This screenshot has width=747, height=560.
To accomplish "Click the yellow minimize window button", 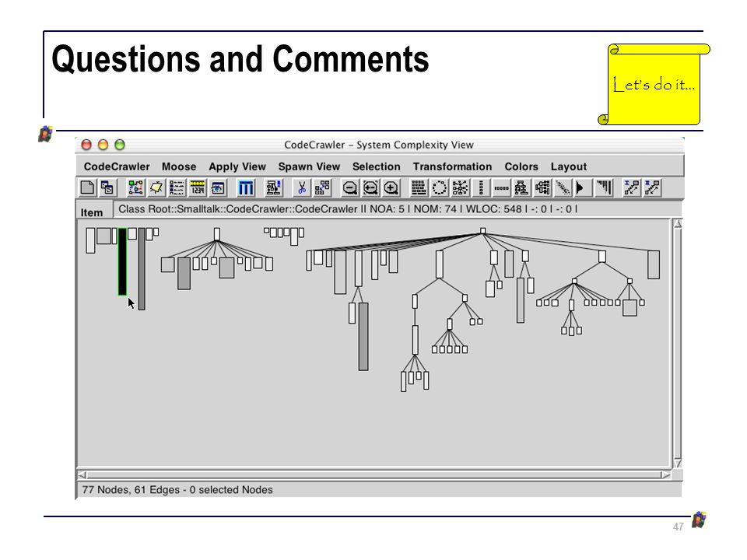I will [x=103, y=145].
